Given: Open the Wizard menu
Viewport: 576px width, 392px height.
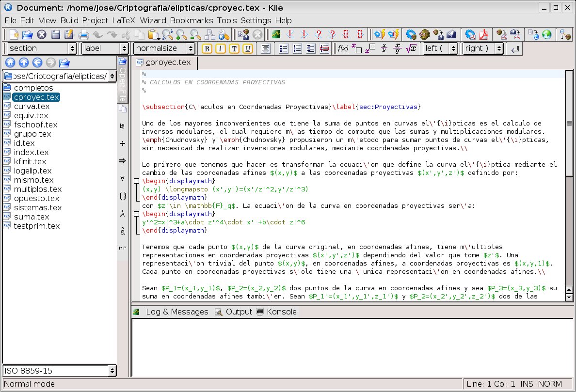Looking at the screenshot, I should tap(153, 20).
